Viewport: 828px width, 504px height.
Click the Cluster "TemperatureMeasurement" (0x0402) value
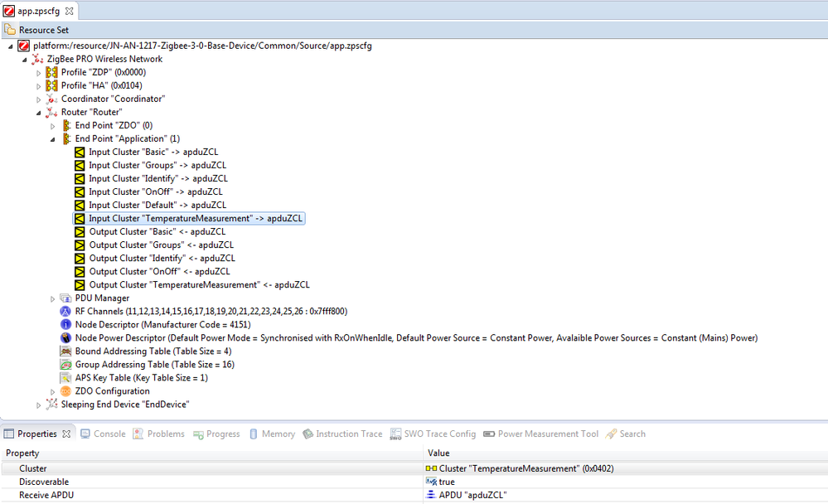526,468
